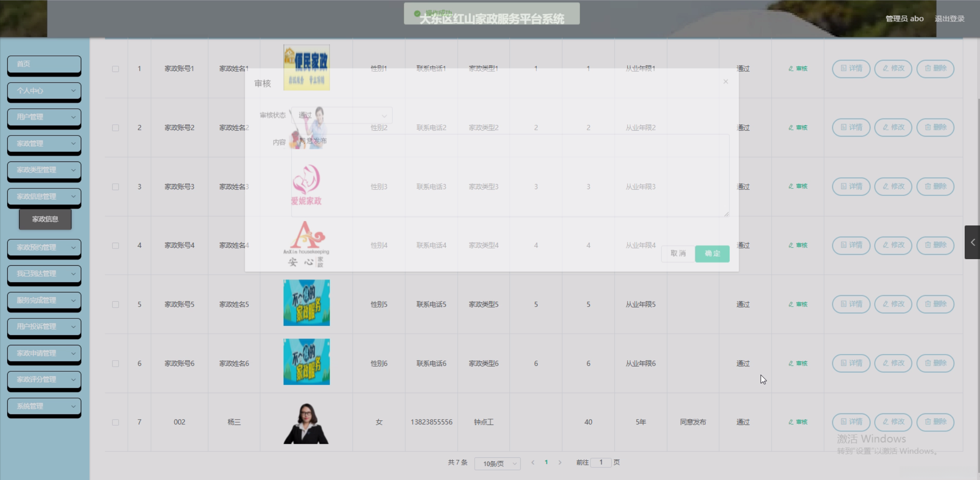Click the 删除 button in row 5
This screenshot has width=980, height=480.
point(935,304)
